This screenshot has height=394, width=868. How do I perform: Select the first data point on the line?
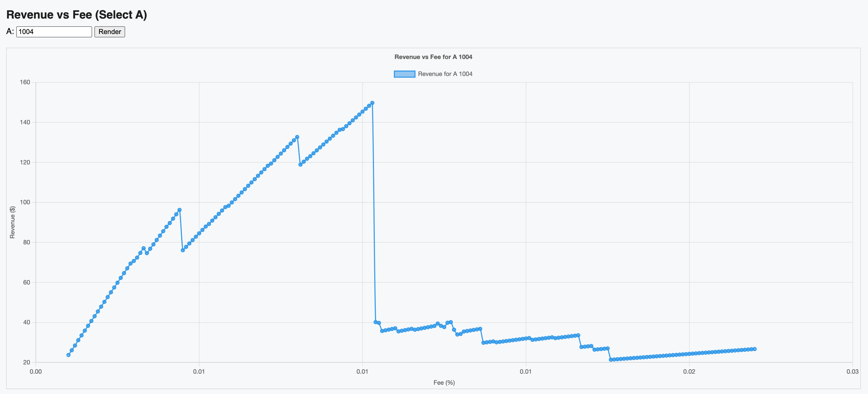pos(68,355)
